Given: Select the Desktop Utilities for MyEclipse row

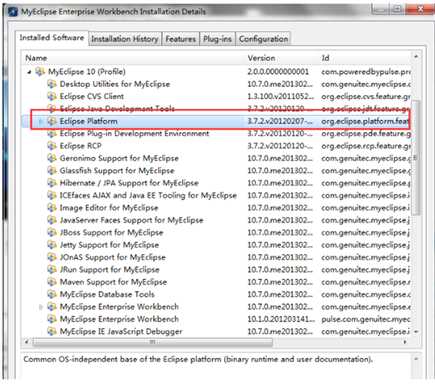Looking at the screenshot, I should (217, 84).
